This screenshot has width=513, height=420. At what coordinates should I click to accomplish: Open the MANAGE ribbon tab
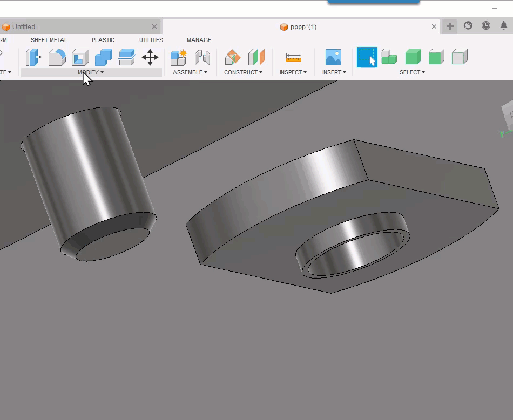199,40
